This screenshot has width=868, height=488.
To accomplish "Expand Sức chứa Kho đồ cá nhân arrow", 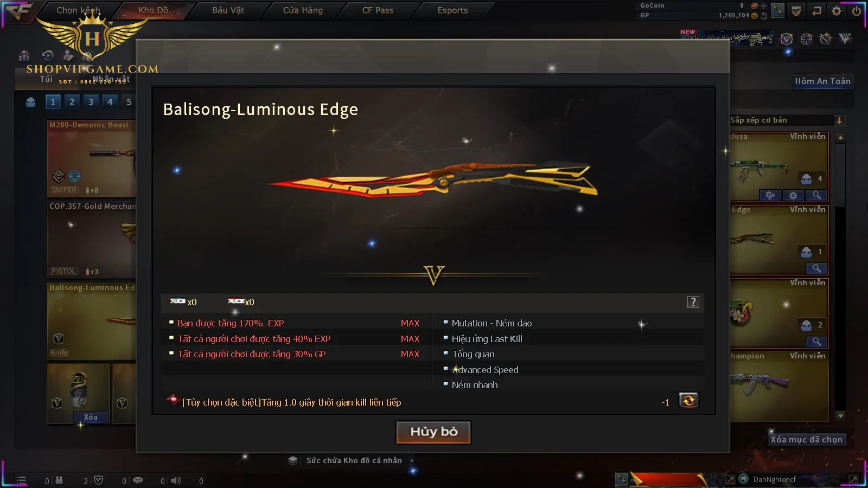I will [412, 460].
